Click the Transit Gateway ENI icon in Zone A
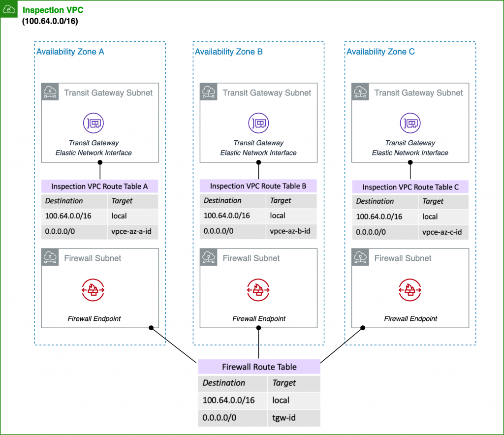The width and height of the screenshot is (504, 435). point(94,123)
